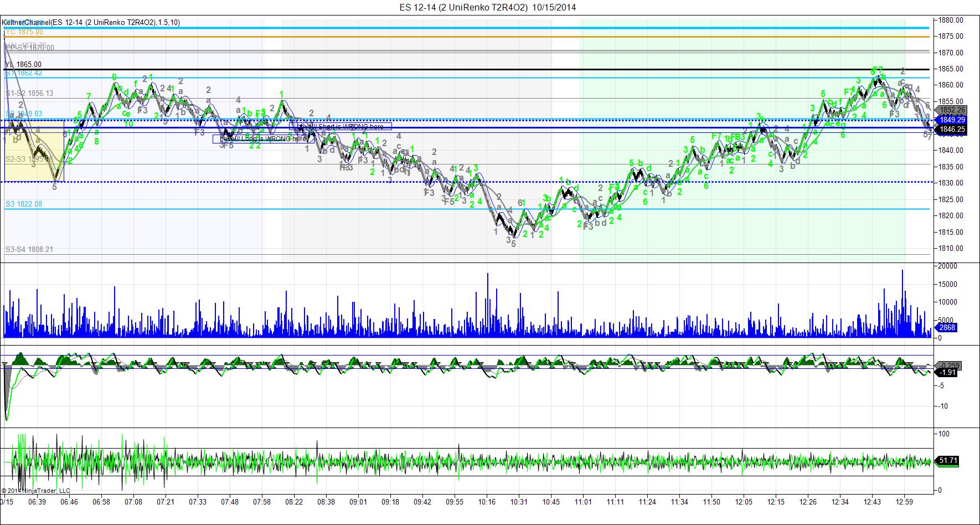Click the 12:26 time axis label
Viewport: 980px width, 525px height.
(x=808, y=502)
